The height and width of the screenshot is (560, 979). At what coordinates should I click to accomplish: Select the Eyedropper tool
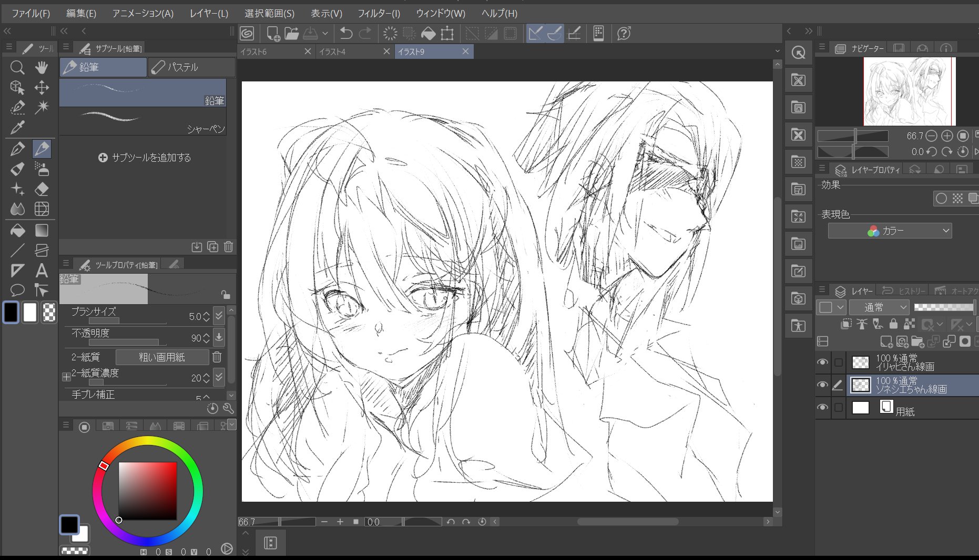point(17,127)
